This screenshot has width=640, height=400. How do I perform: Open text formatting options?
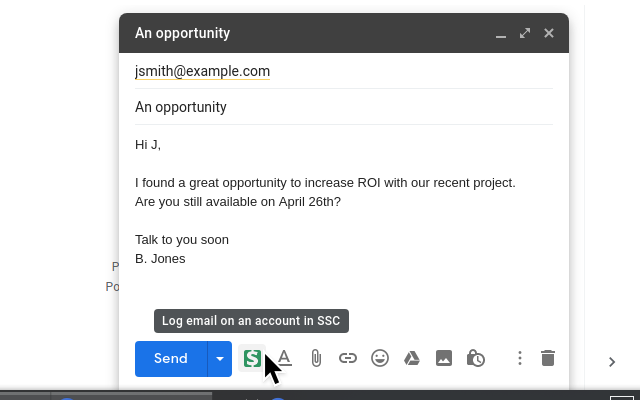pos(284,358)
